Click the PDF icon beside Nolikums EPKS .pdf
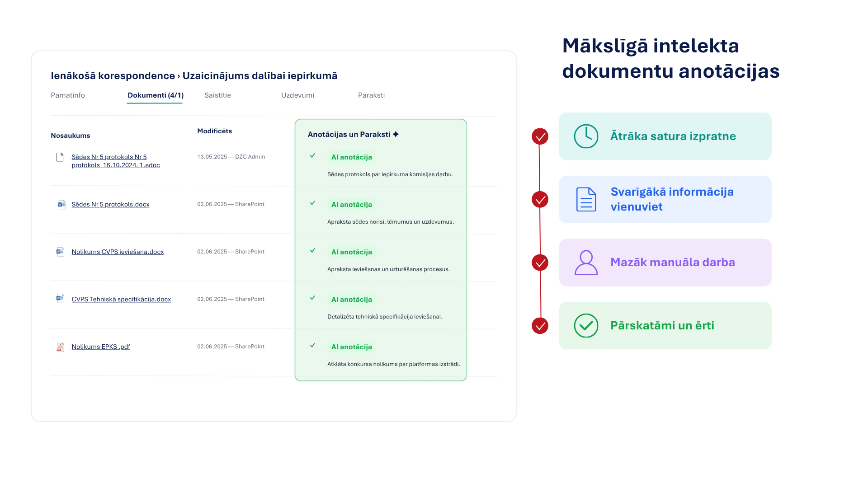This screenshot has height=488, width=868. point(60,347)
